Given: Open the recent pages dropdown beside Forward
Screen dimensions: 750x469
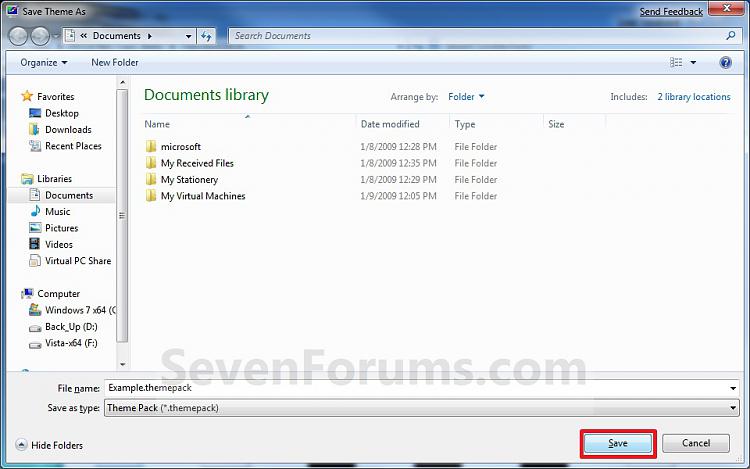Looking at the screenshot, I should [55, 36].
